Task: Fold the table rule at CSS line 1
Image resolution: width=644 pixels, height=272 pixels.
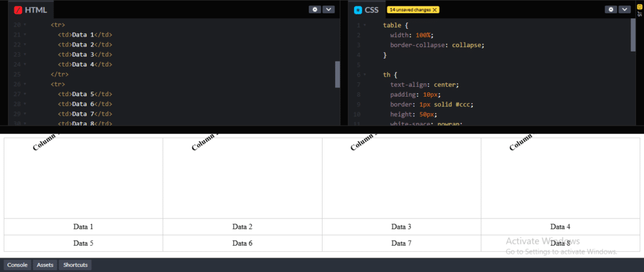Action: click(364, 25)
